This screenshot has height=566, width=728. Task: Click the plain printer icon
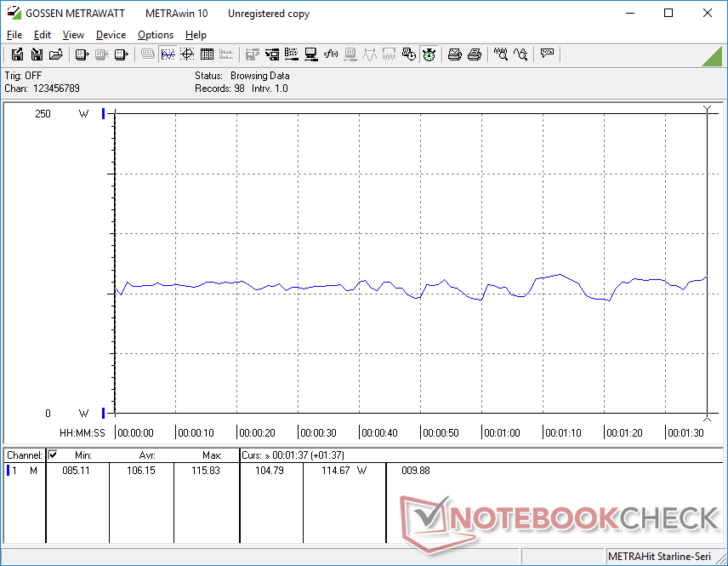[474, 54]
